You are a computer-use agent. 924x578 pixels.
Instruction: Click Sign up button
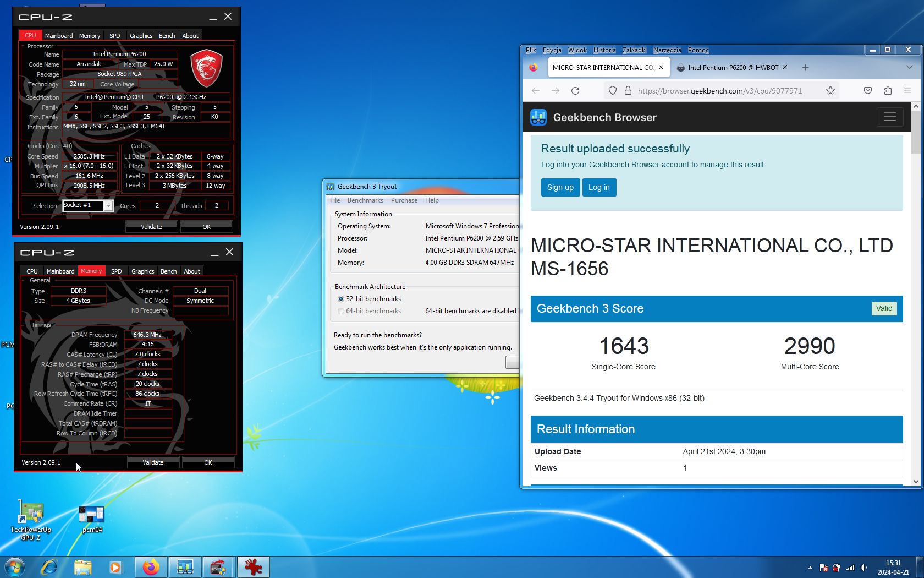click(x=560, y=187)
